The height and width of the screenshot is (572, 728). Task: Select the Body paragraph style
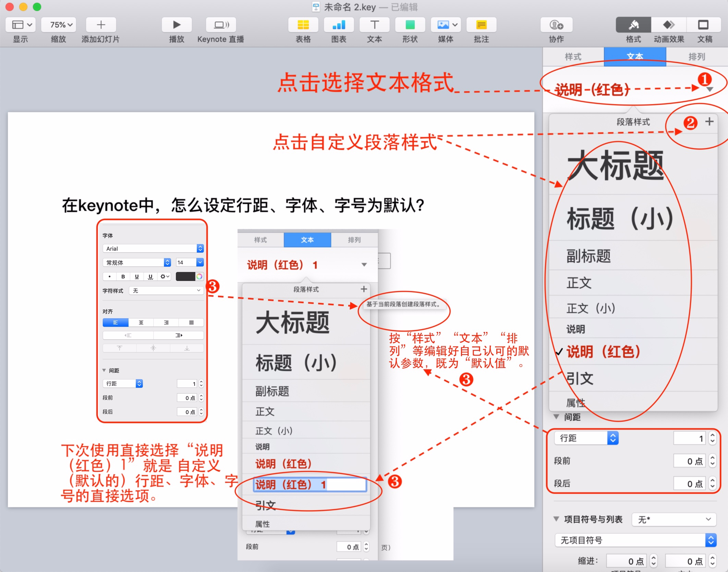pyautogui.click(x=579, y=283)
